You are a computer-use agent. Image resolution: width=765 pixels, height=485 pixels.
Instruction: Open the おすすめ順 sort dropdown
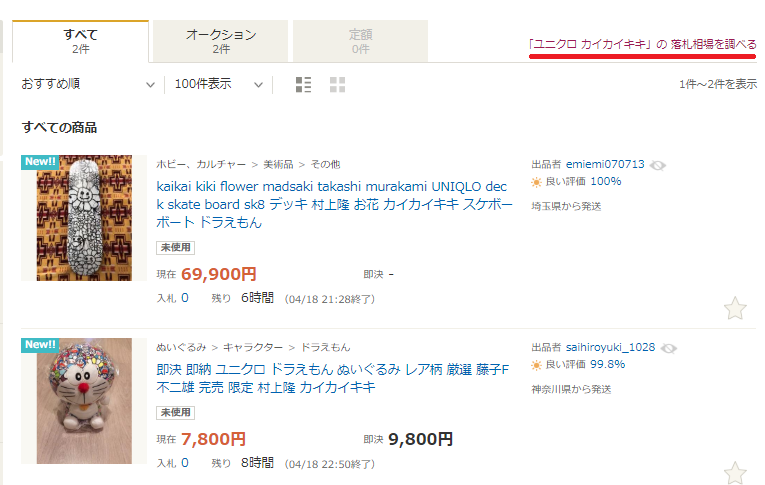pos(88,85)
